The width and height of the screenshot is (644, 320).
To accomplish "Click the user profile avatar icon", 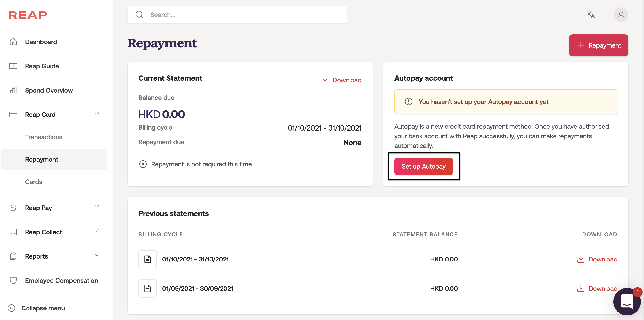I will (621, 15).
